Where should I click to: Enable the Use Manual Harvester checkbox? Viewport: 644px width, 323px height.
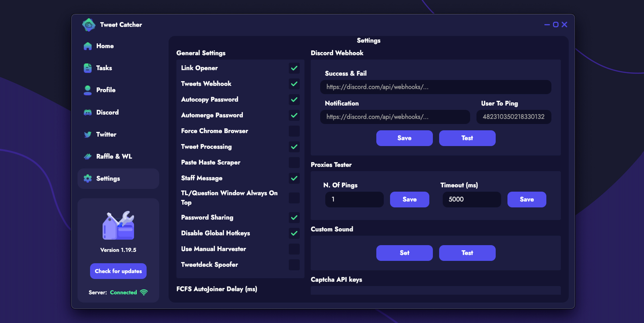(x=294, y=249)
